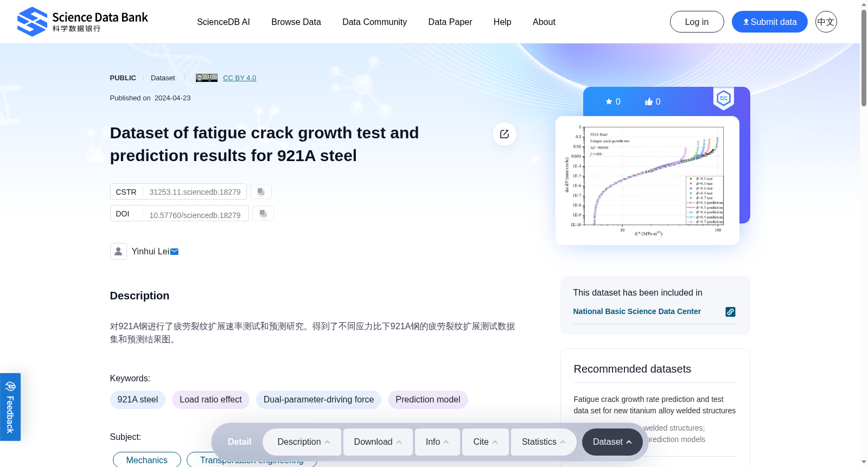The height and width of the screenshot is (467, 868).
Task: Switch language to 中文
Action: [x=826, y=22]
